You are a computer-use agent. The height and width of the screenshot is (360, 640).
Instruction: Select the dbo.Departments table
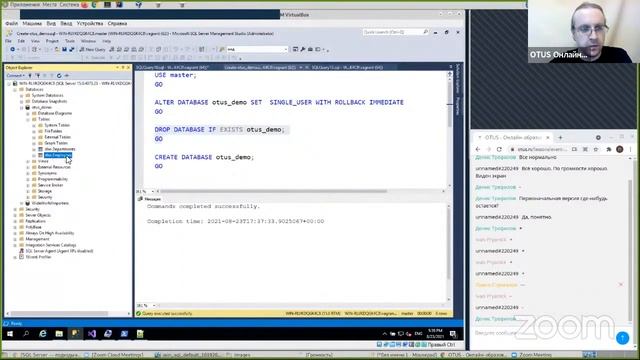pyautogui.click(x=60, y=149)
